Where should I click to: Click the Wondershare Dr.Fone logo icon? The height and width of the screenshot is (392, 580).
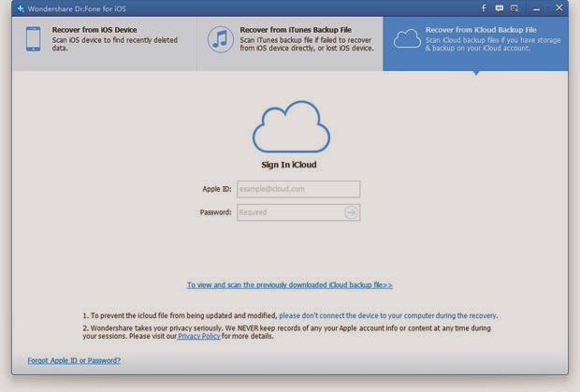click(21, 8)
